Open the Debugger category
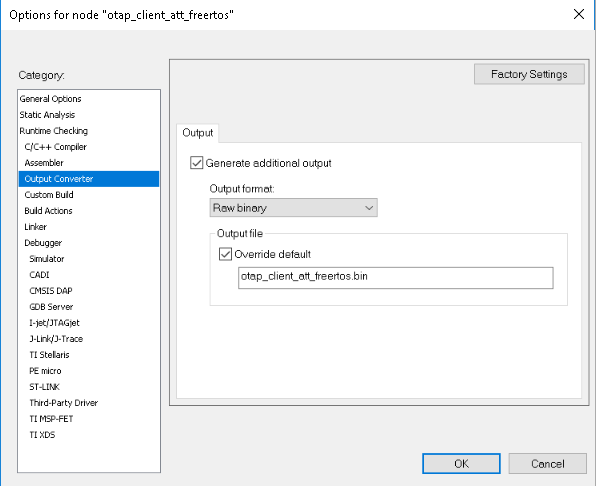 click(x=43, y=243)
